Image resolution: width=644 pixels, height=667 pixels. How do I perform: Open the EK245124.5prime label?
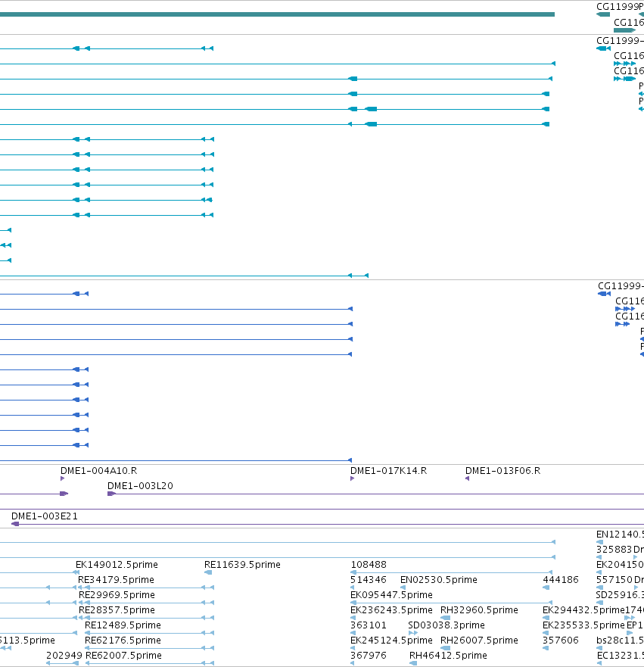coord(391,641)
